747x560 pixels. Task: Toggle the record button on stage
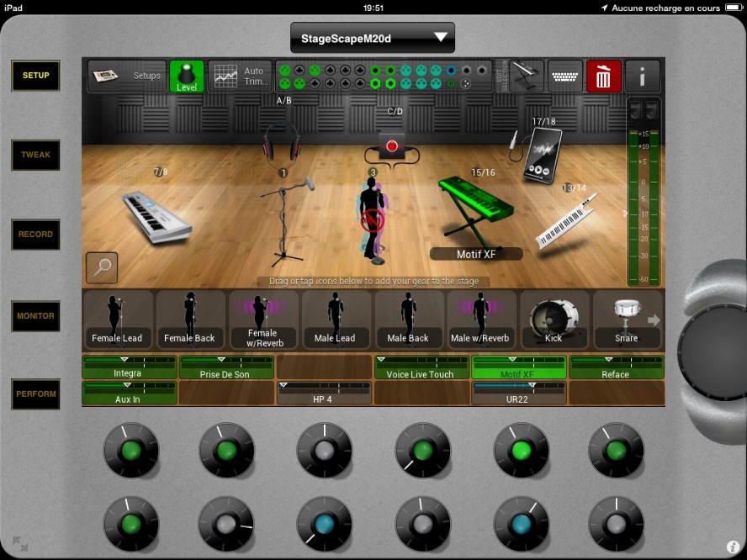pos(391,145)
